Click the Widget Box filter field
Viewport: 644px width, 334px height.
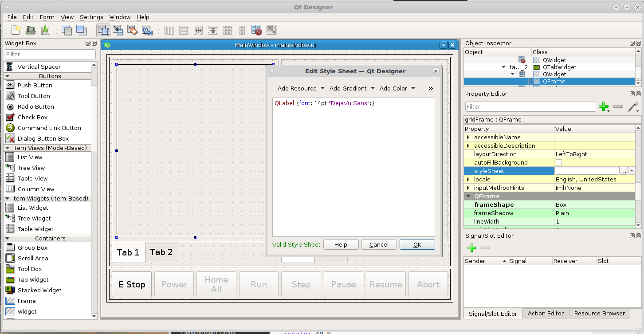[x=50, y=54]
